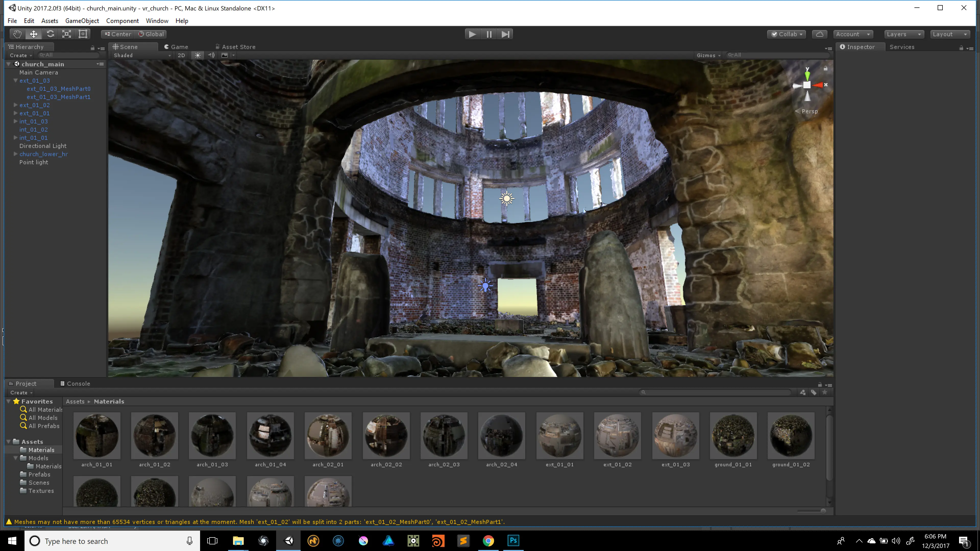This screenshot has width=980, height=551.
Task: Step one frame forward
Action: coord(505,34)
